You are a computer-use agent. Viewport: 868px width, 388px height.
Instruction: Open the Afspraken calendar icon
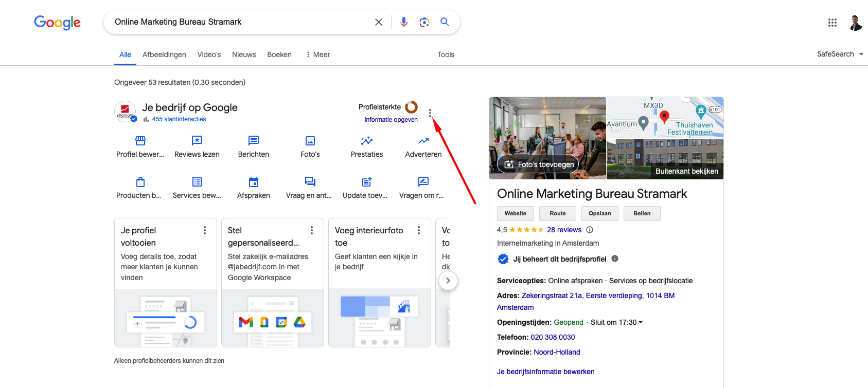(254, 182)
